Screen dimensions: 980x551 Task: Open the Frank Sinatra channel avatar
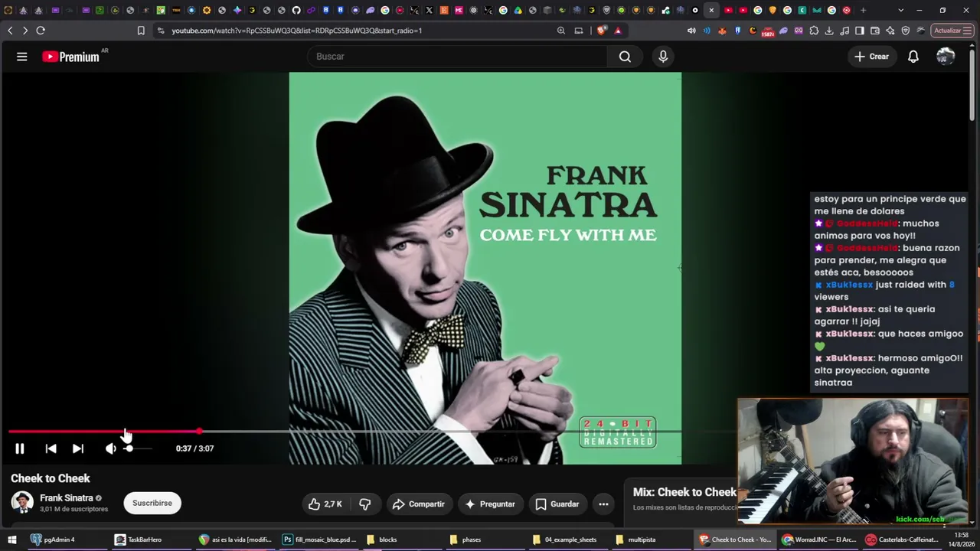[x=22, y=503]
